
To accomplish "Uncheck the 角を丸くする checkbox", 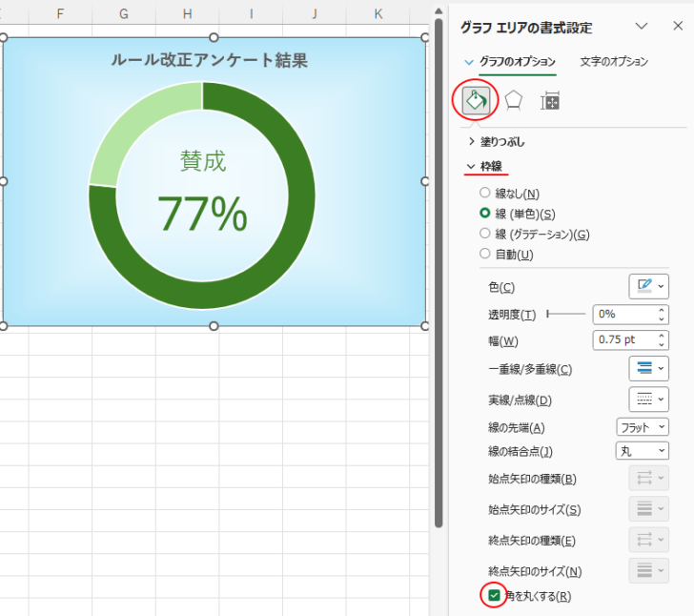I will click(494, 596).
